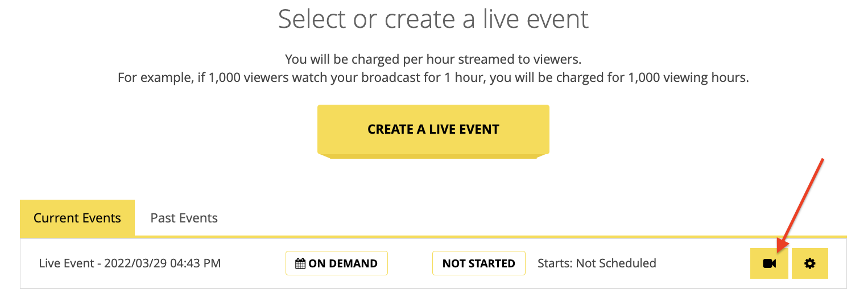Click the 1,000 viewers example sentence
868x289 pixels.
point(433,77)
